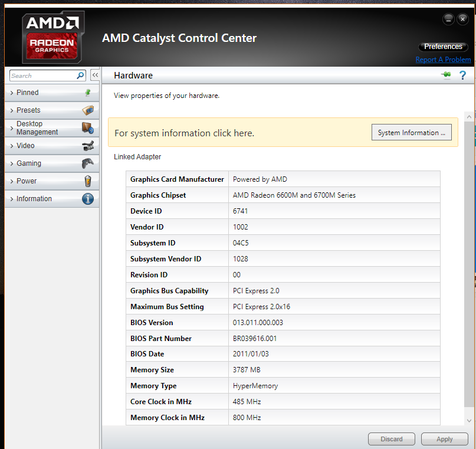Select Memory Clock value 800 MHz
This screenshot has height=449, width=476.
coord(247,418)
